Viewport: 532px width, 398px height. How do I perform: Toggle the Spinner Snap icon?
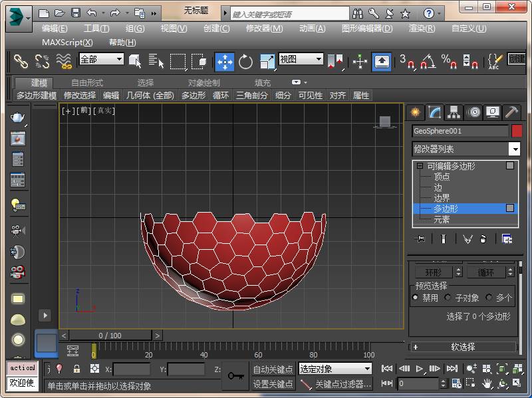(x=471, y=62)
